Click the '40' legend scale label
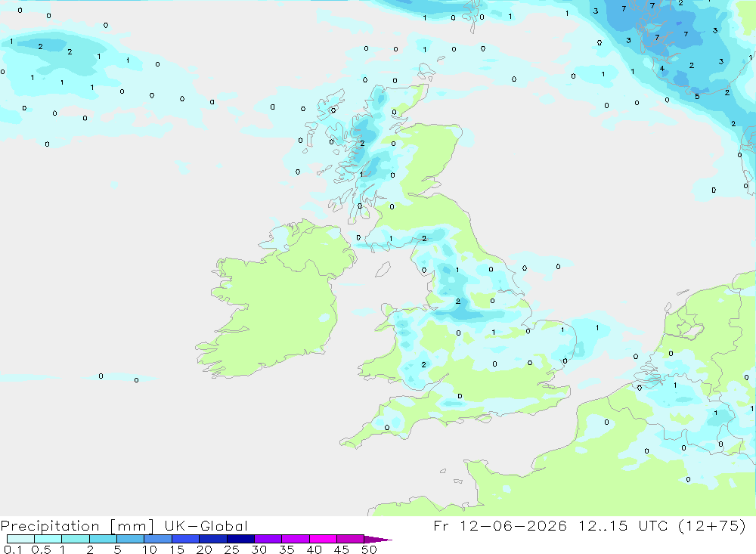The height and width of the screenshot is (554, 756). pyautogui.click(x=314, y=549)
